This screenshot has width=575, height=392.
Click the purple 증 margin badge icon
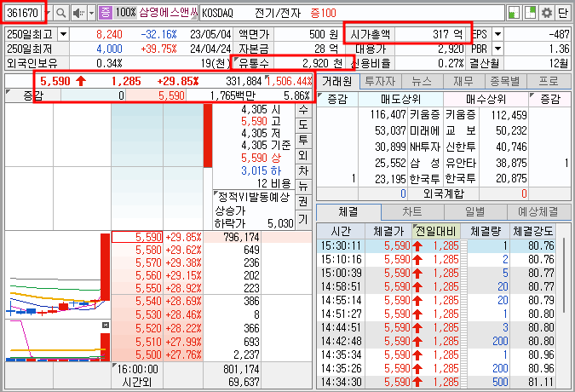106,13
